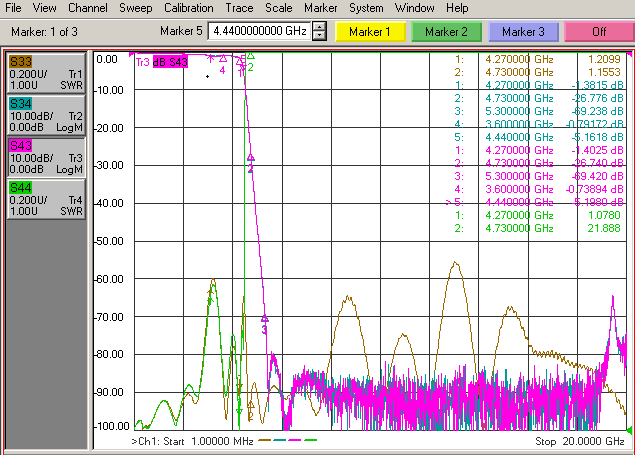Increment Marker 5 frequency with up arrow
635x455 pixels.
point(320,27)
